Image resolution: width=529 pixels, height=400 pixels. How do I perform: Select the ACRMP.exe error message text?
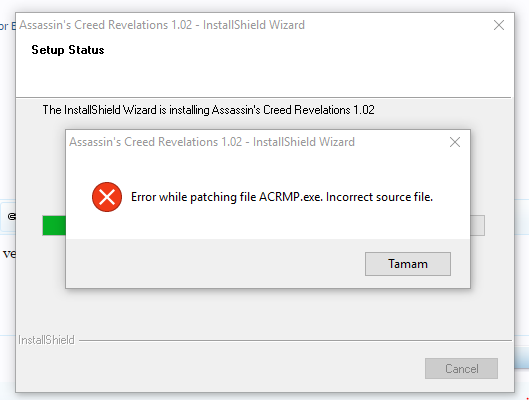point(282,197)
